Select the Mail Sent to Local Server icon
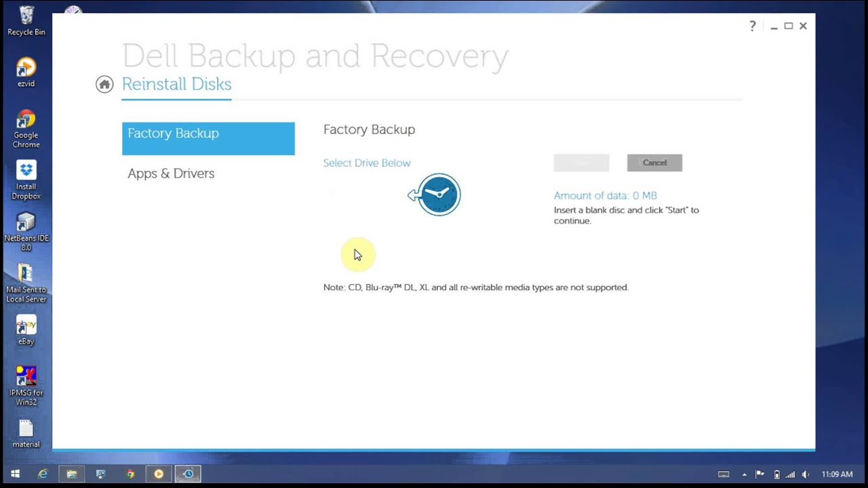This screenshot has width=868, height=488. [x=26, y=283]
